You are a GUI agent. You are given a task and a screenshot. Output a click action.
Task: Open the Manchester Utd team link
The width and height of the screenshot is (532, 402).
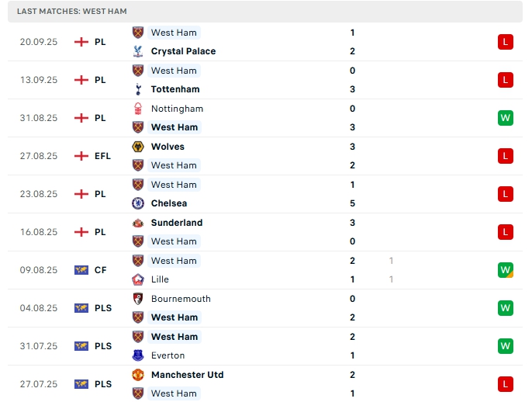(x=187, y=375)
